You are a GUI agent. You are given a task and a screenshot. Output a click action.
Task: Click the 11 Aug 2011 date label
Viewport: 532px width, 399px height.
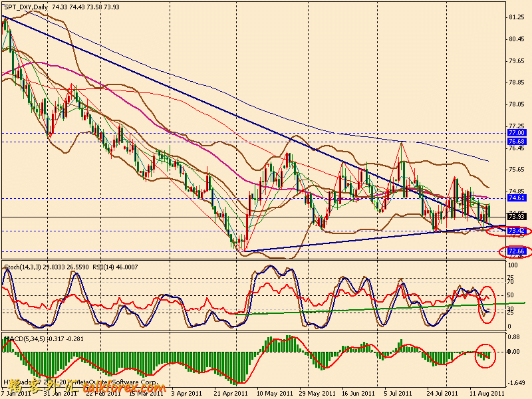pos(487,394)
